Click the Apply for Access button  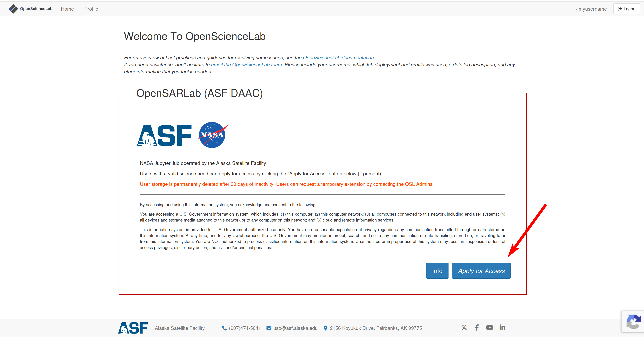[x=481, y=271]
